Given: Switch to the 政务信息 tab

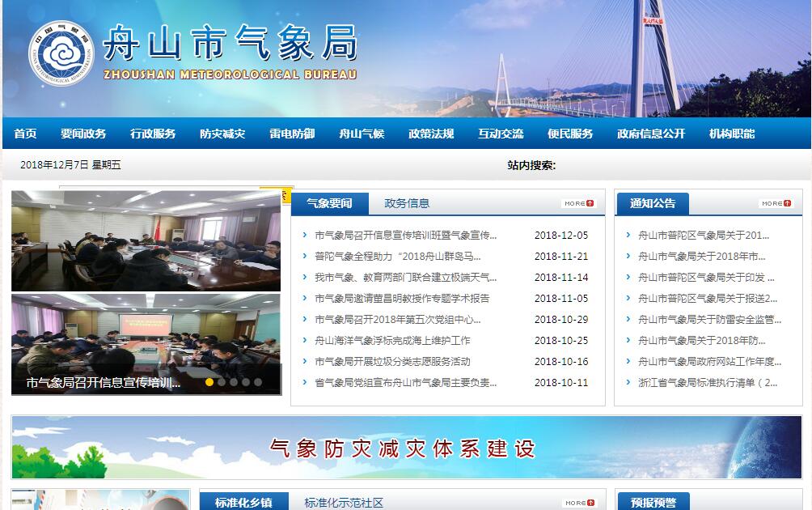Looking at the screenshot, I should (x=407, y=203).
